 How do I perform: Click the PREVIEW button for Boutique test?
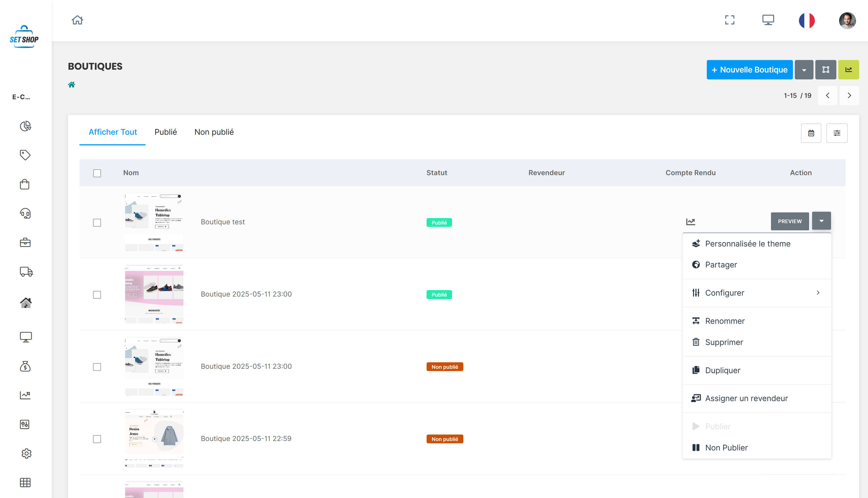[x=790, y=221]
